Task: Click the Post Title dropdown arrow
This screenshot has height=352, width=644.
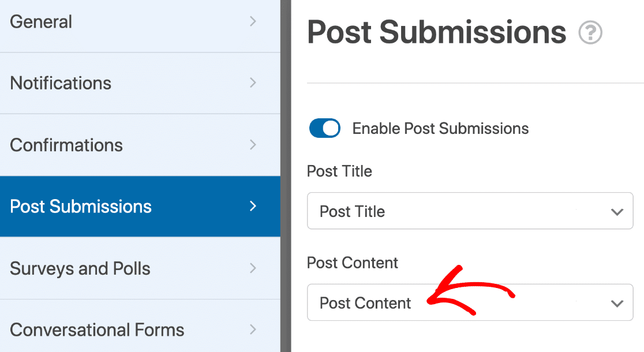Action: 617,212
